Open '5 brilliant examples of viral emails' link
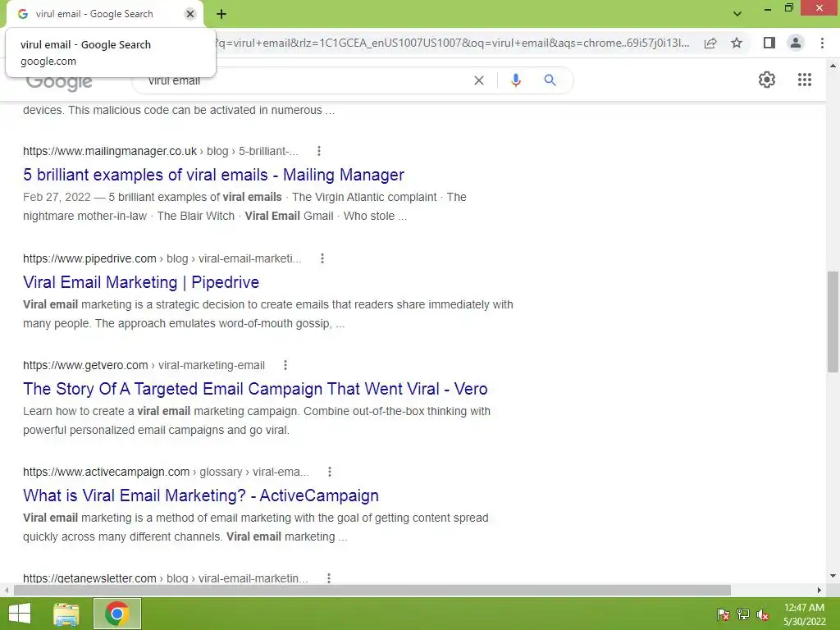 [x=213, y=175]
